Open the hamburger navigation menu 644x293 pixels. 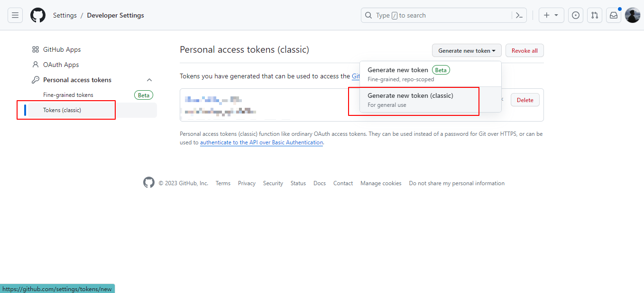[x=15, y=15]
